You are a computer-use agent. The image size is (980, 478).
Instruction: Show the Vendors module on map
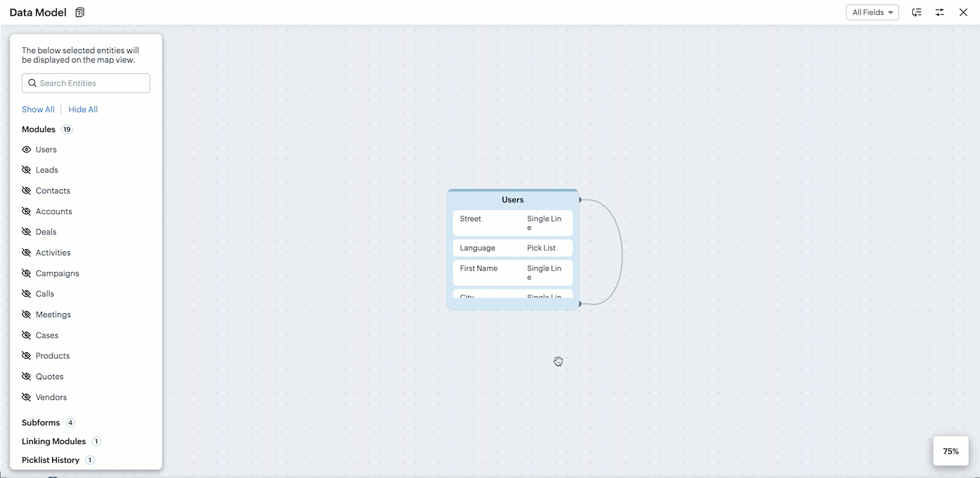26,397
